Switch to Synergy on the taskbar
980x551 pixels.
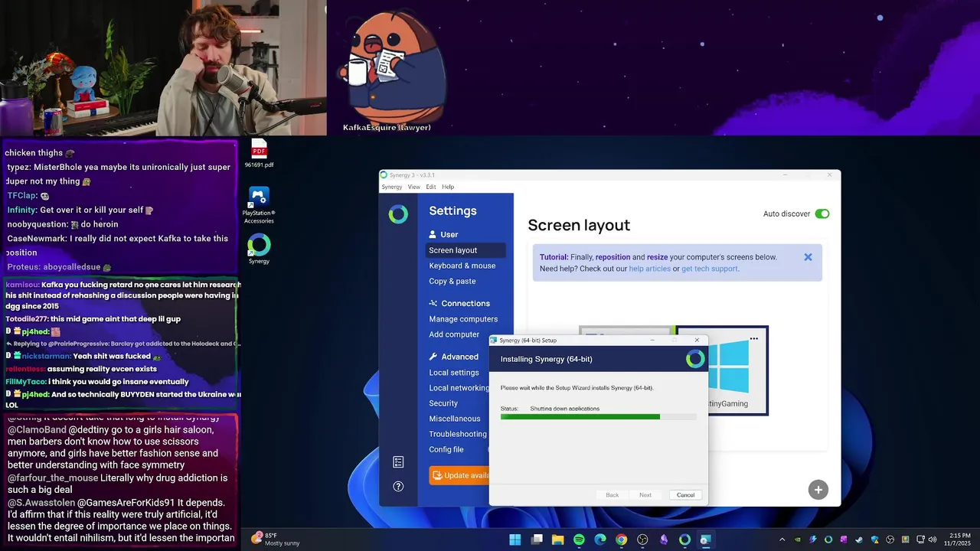tap(684, 540)
